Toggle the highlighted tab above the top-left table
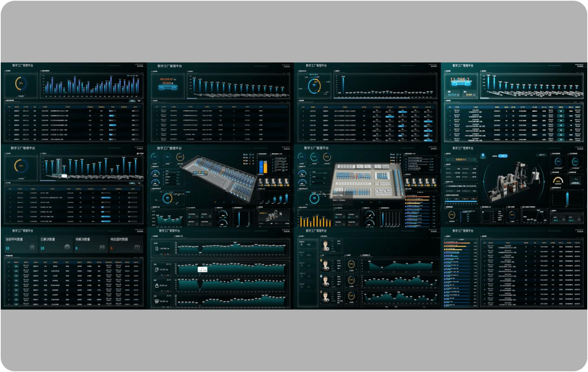 (133, 100)
